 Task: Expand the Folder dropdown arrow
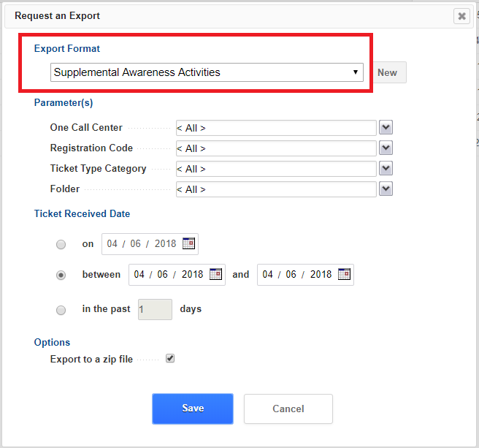(x=386, y=189)
